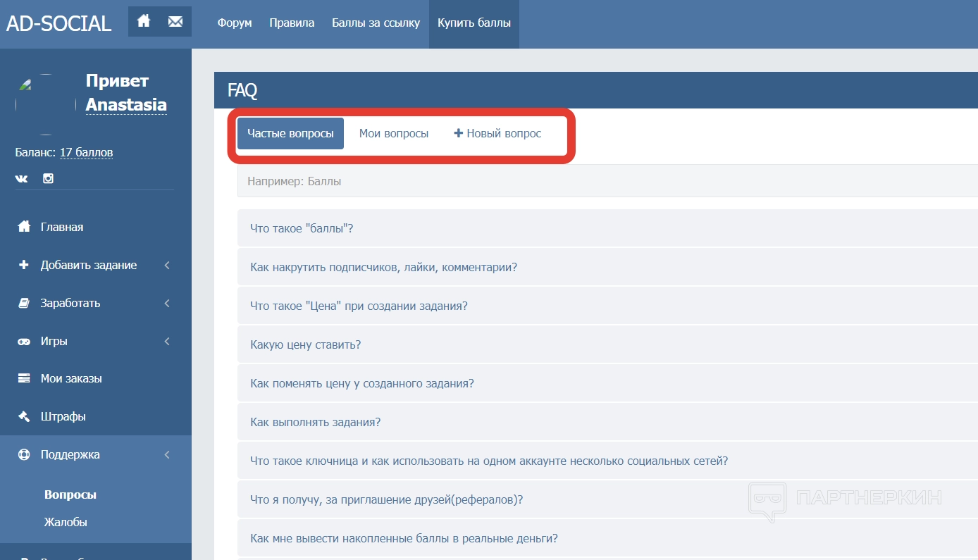This screenshot has width=978, height=560.
Task: Select Жалобы under Поддержка
Action: click(66, 522)
